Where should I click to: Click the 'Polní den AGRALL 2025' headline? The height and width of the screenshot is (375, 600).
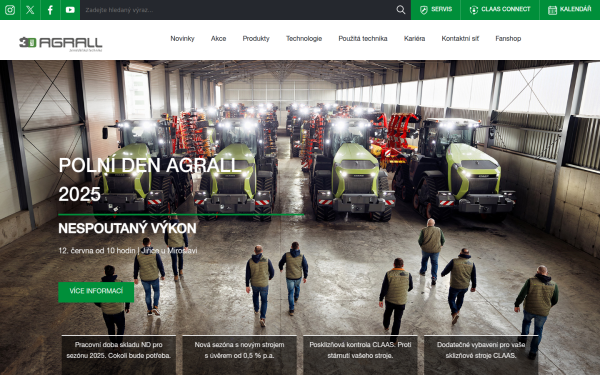click(150, 179)
